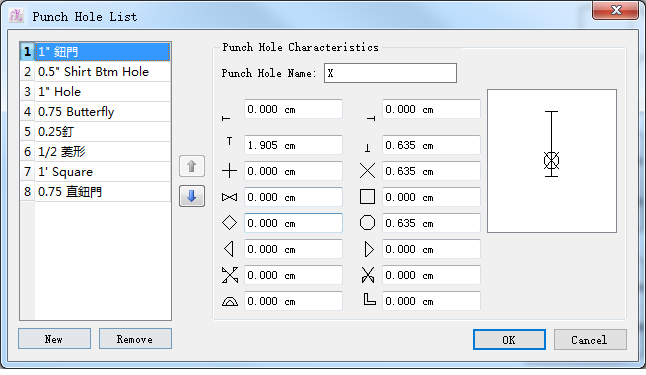Screen dimensions: 646x375
Task: Click the plus cross size field
Action: [x=293, y=171]
